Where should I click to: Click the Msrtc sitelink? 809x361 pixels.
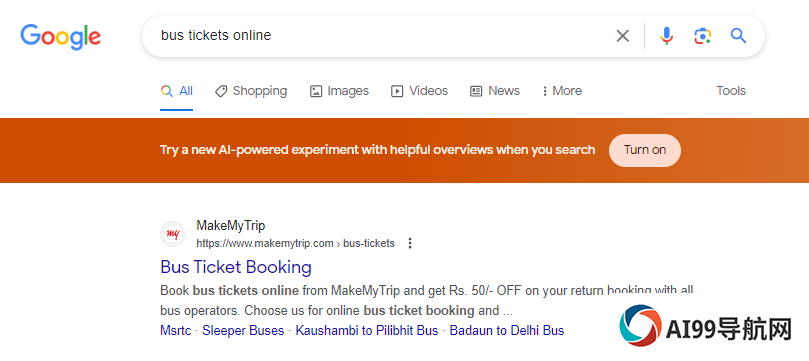click(175, 331)
